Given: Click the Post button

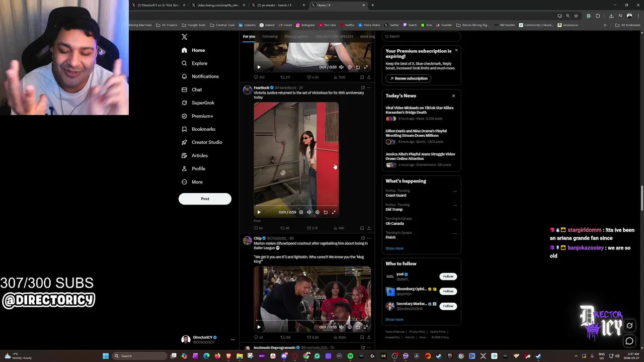Looking at the screenshot, I should [x=205, y=199].
